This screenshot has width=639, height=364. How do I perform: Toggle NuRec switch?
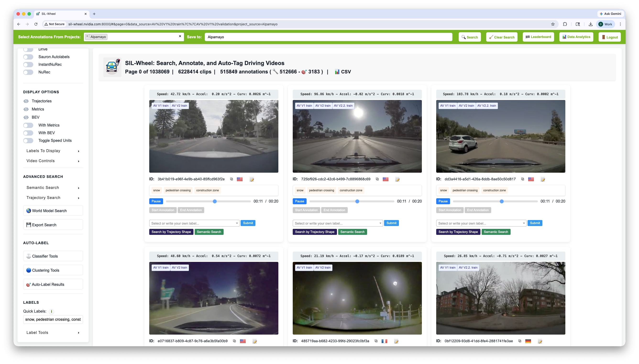[28, 72]
